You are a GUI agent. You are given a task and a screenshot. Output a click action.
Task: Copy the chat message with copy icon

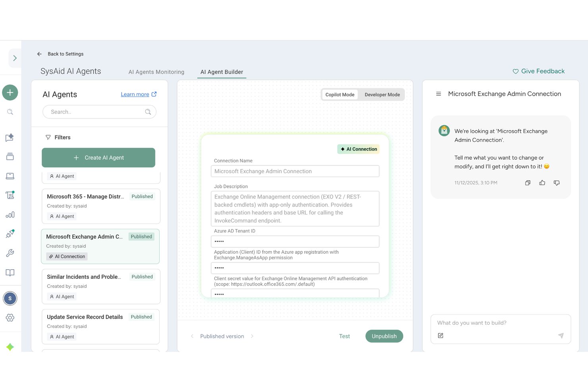pos(528,183)
